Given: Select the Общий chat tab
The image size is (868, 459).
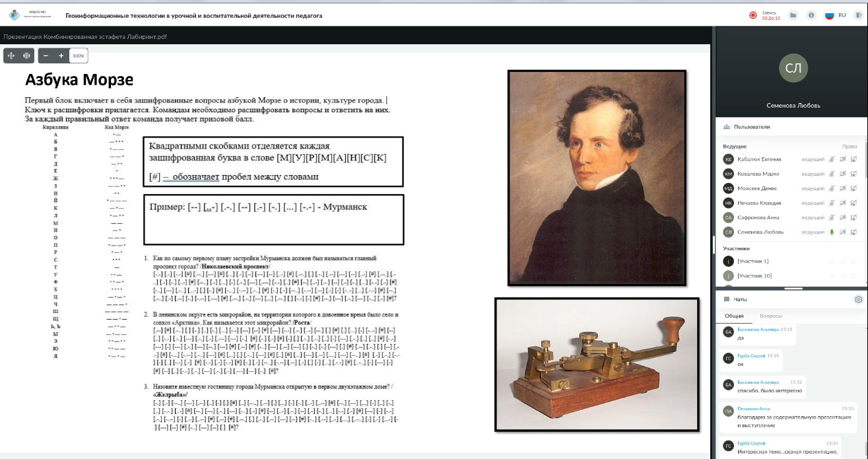Looking at the screenshot, I should 733,316.
